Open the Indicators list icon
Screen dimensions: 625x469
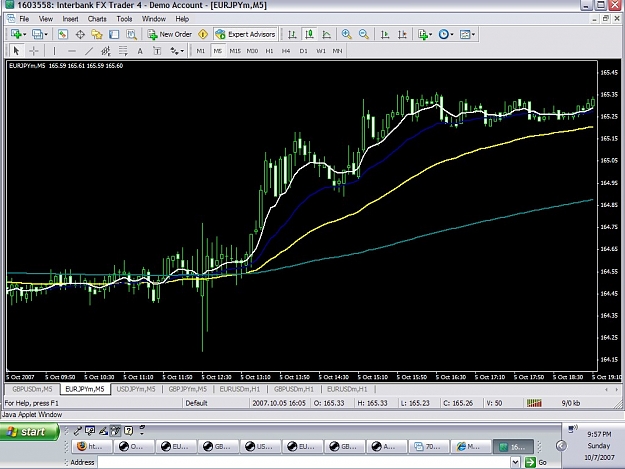tap(423, 34)
